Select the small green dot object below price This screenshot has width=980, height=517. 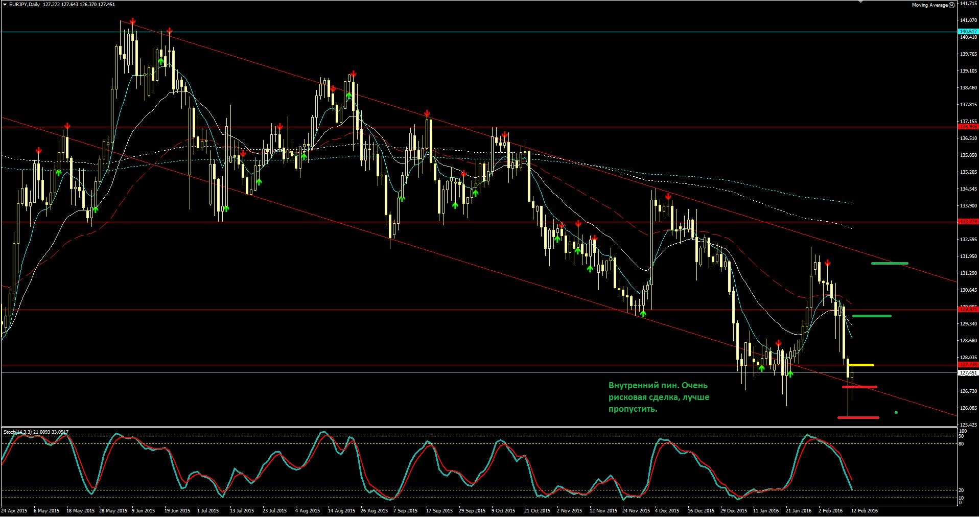[896, 412]
